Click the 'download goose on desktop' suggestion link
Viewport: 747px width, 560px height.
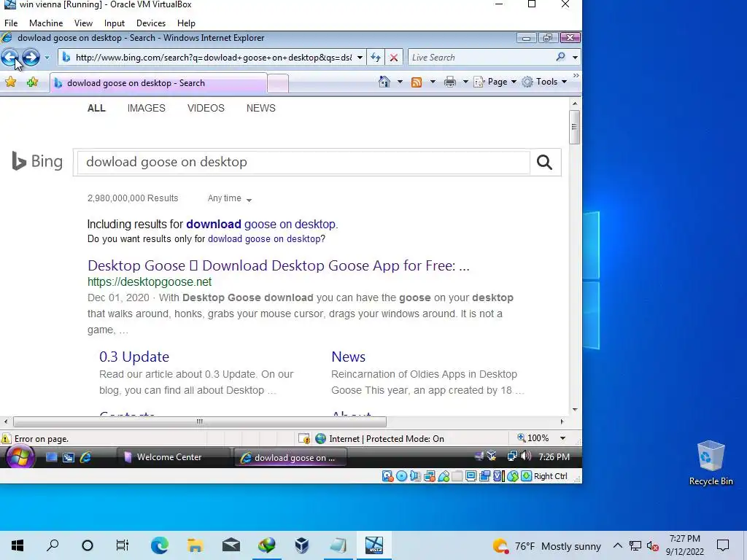point(260,224)
